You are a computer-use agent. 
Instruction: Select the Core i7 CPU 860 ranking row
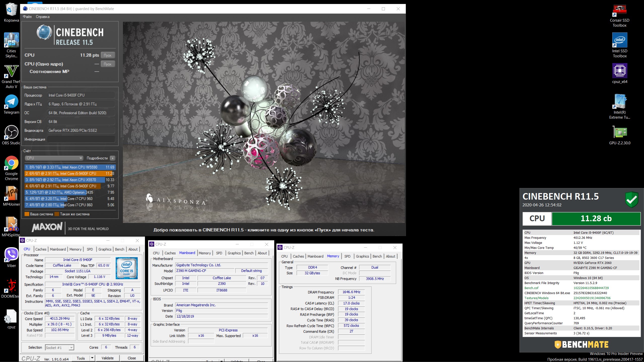coord(70,205)
